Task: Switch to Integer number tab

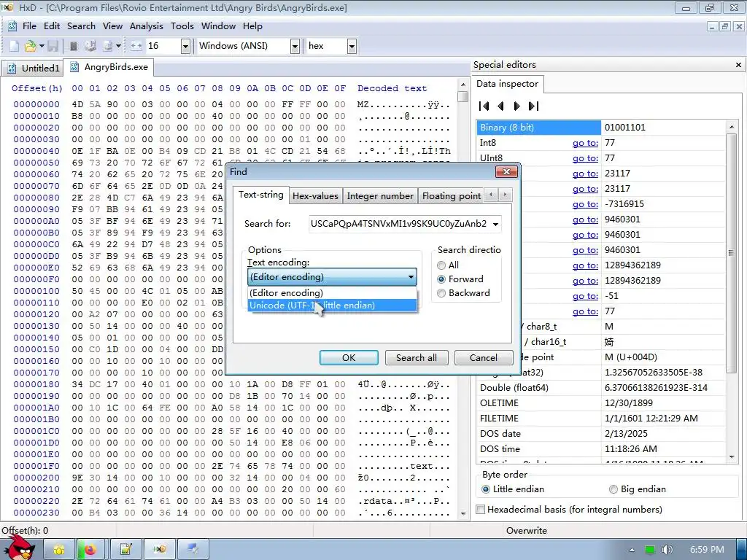Action: [379, 196]
